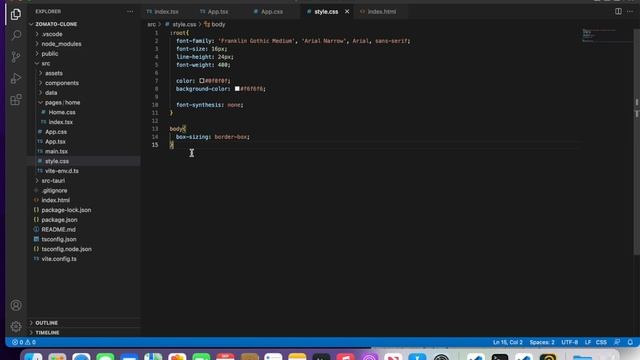Open Explorer more actions ellipsis
The width and height of the screenshot is (640, 360).
pos(130,11)
